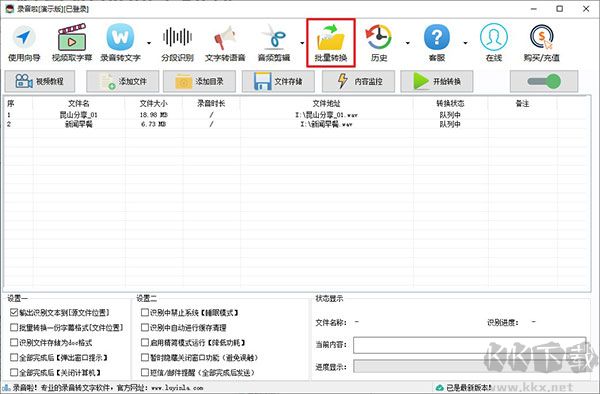Click the 进度显示 progress bar
Viewport: 600px width, 394px height.
click(470, 366)
